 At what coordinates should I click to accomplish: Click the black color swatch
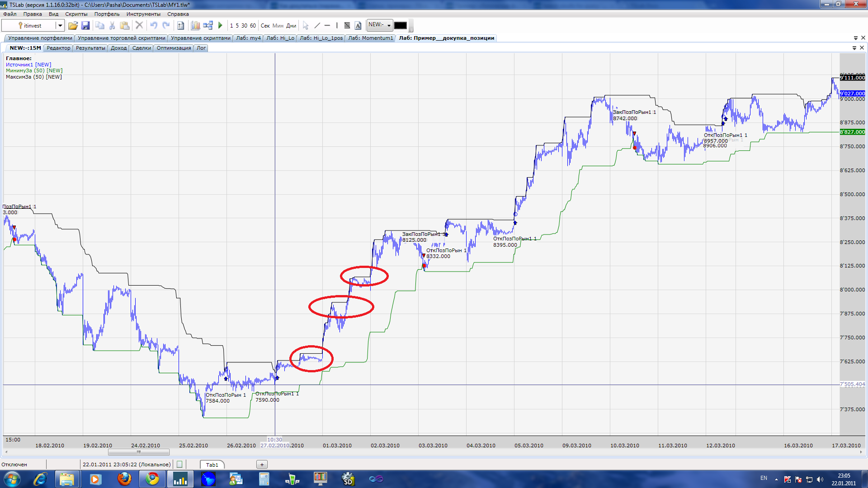coord(400,26)
